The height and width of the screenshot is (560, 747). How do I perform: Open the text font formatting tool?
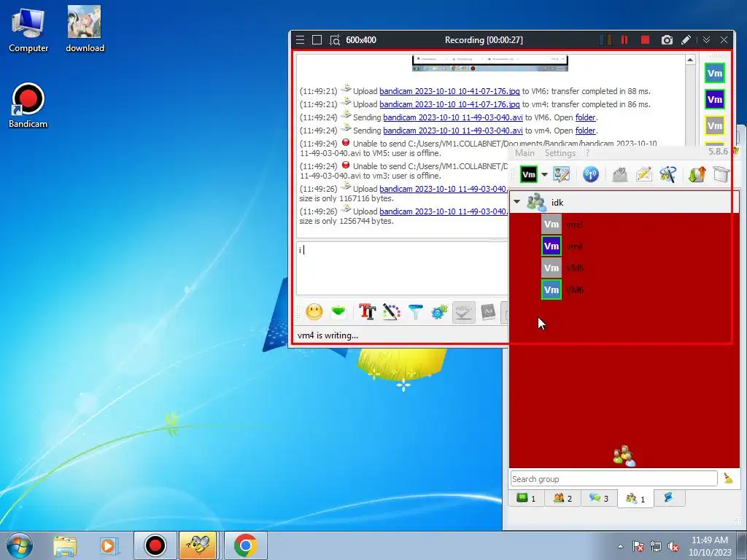coord(367,312)
